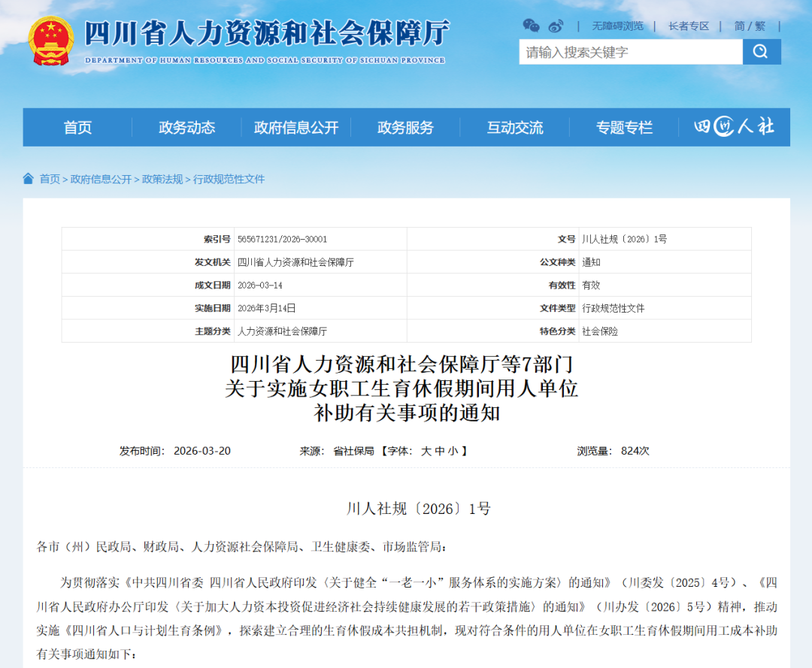Open the 互动交流 navigation menu
This screenshot has height=668, width=812.
pos(514,127)
